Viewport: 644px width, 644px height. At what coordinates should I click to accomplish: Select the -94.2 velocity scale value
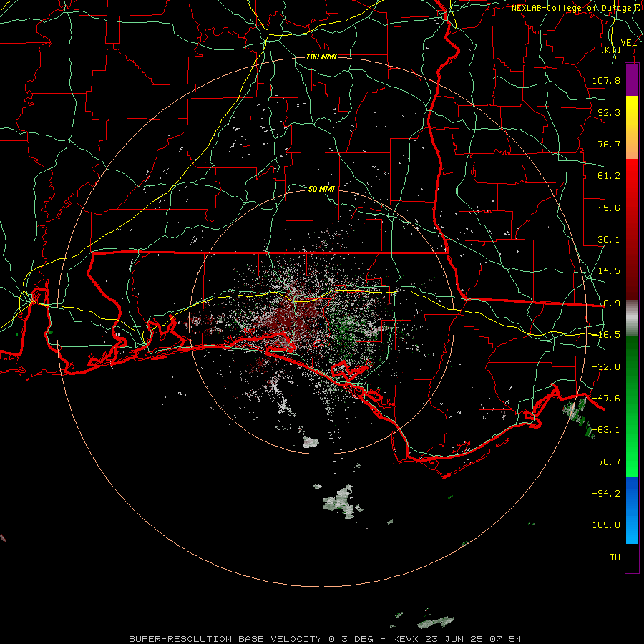point(606,494)
